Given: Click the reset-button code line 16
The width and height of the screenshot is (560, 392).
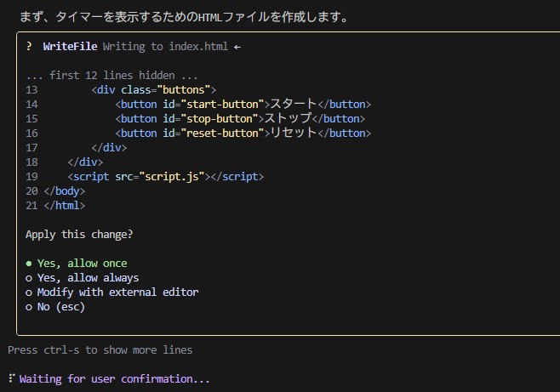Looking at the screenshot, I should (x=198, y=133).
